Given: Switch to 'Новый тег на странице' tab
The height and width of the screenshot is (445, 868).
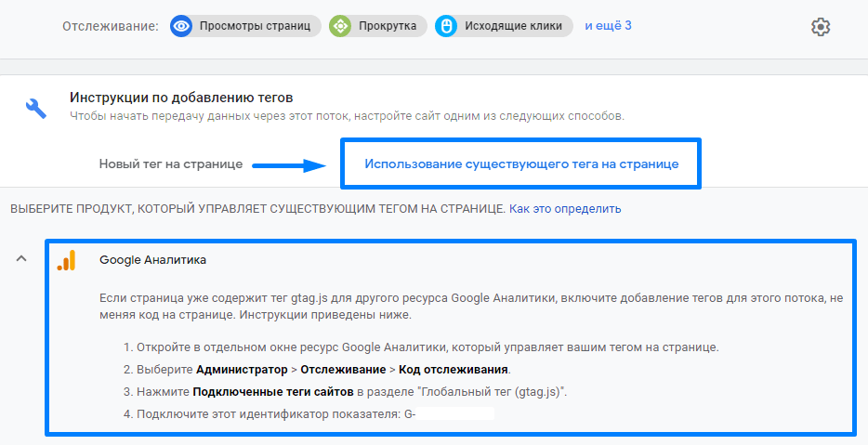Looking at the screenshot, I should point(170,164).
